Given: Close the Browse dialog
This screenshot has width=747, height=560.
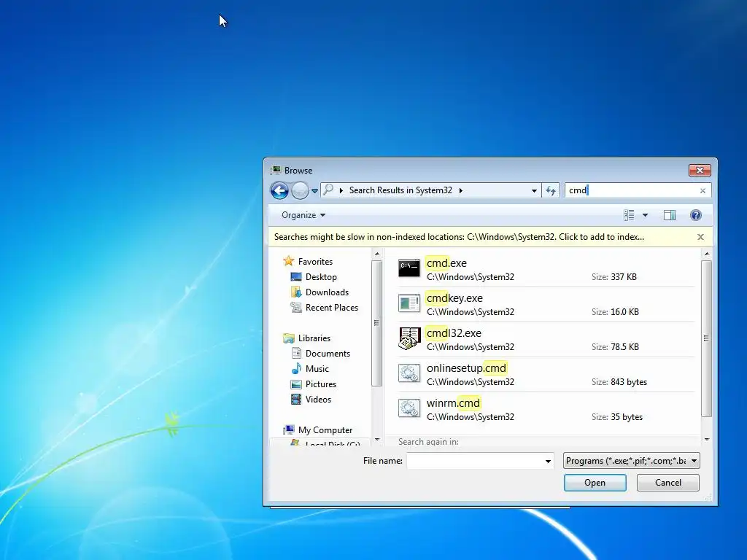Looking at the screenshot, I should [700, 170].
